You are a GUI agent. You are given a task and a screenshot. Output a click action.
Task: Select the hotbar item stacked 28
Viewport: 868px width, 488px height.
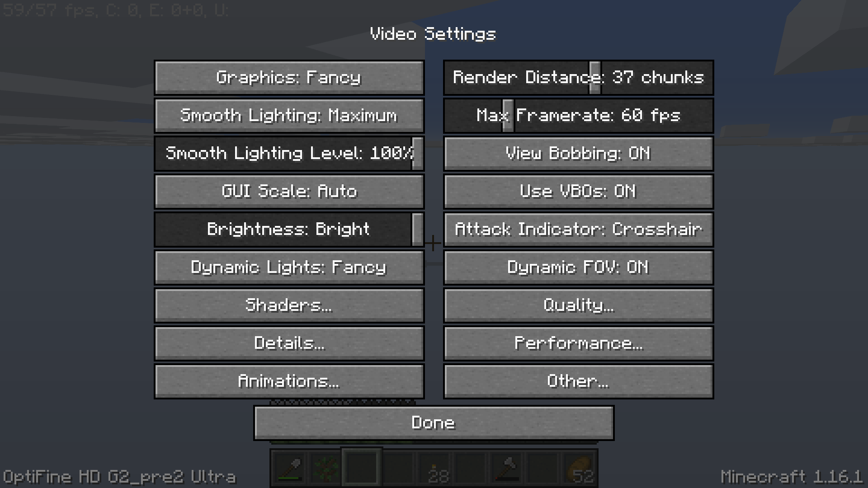pyautogui.click(x=434, y=469)
